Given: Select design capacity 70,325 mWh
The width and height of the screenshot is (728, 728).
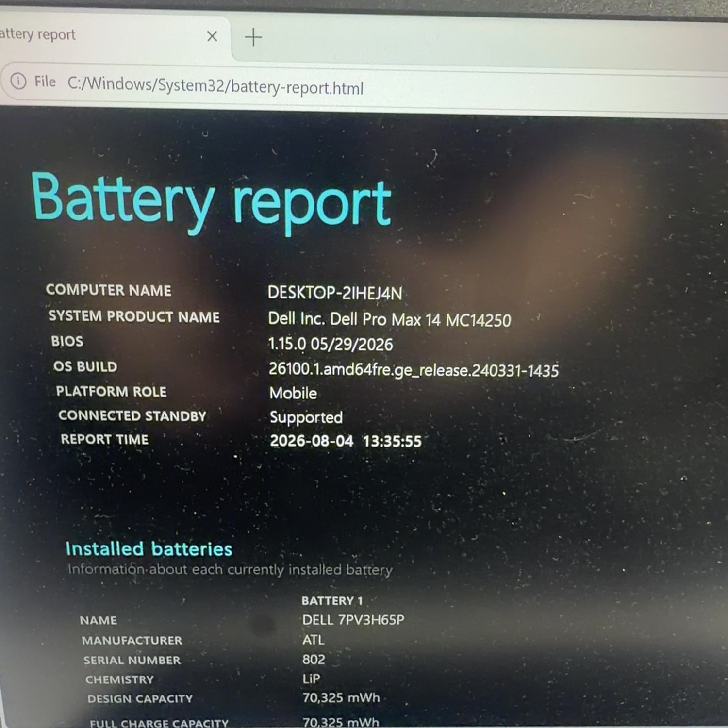Looking at the screenshot, I should (341, 698).
